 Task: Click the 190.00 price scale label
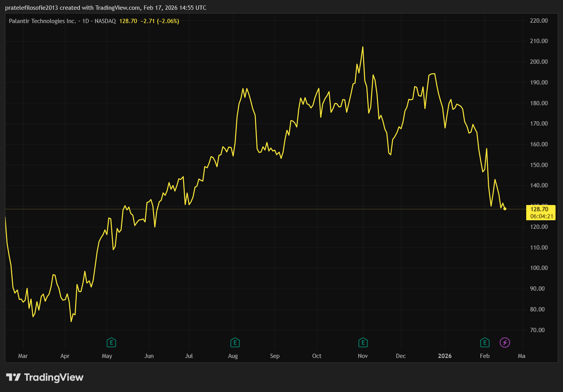click(539, 83)
